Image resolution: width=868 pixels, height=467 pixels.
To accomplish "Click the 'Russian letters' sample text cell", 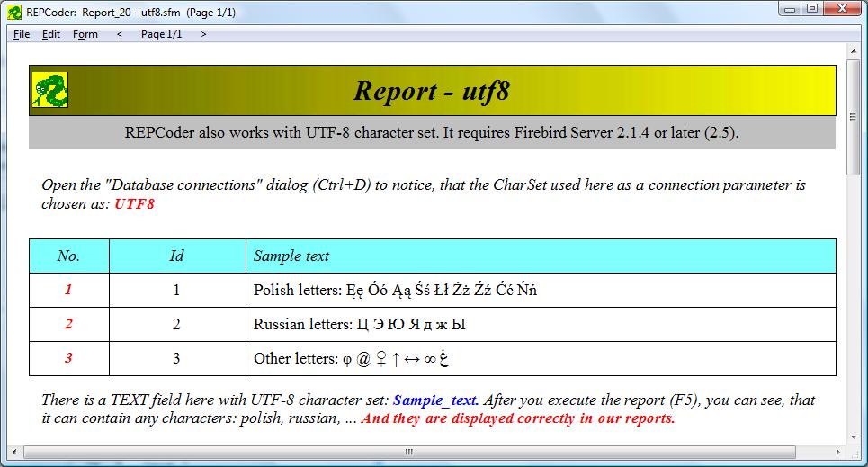I will [x=541, y=324].
